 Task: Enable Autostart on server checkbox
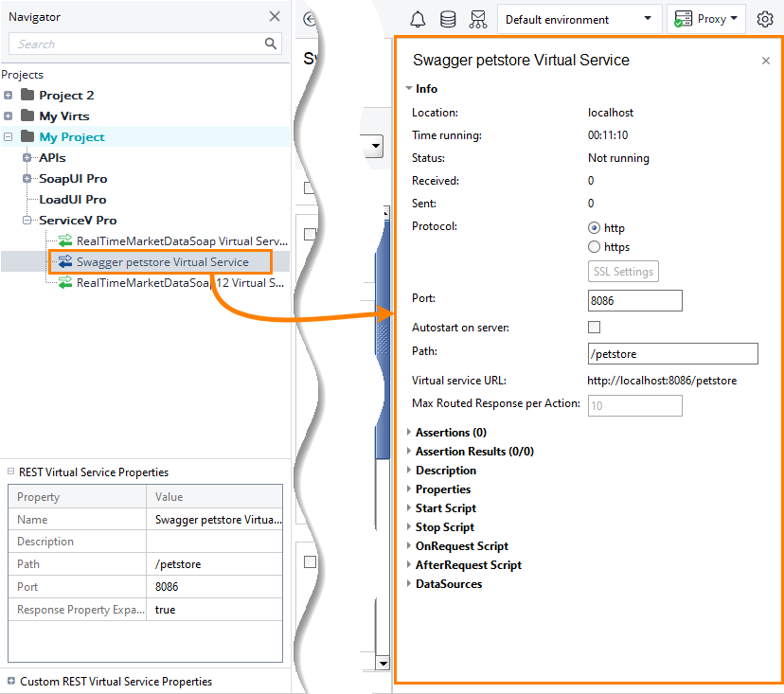[594, 327]
